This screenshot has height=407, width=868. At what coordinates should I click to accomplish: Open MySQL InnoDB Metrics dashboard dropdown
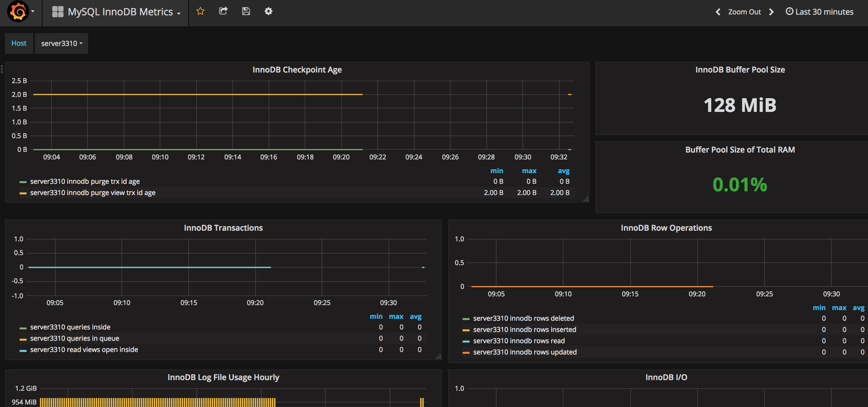click(x=116, y=12)
